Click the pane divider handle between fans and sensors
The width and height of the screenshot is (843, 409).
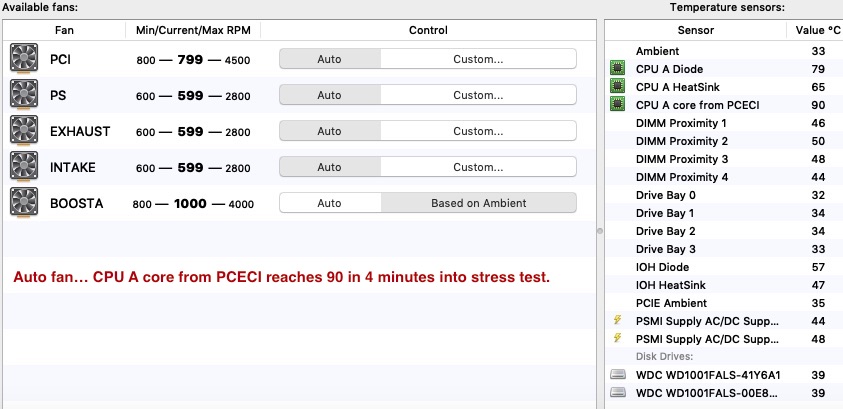(600, 230)
